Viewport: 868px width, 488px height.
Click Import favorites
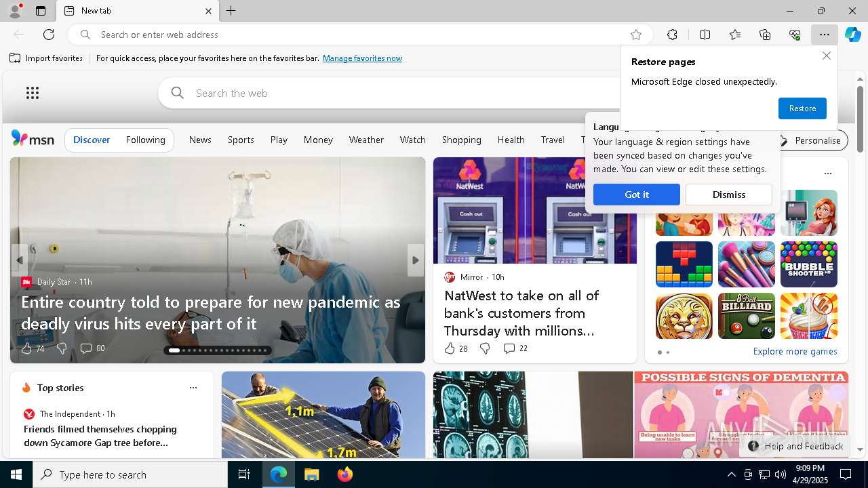point(46,58)
